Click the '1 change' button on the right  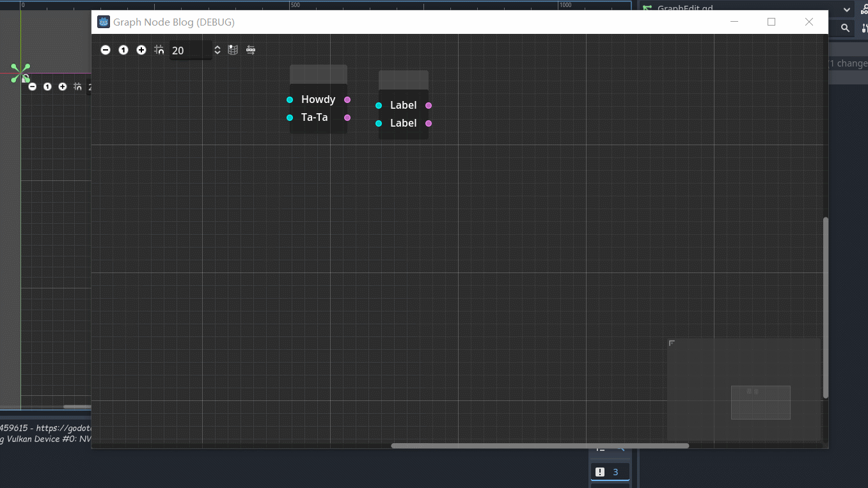point(848,63)
